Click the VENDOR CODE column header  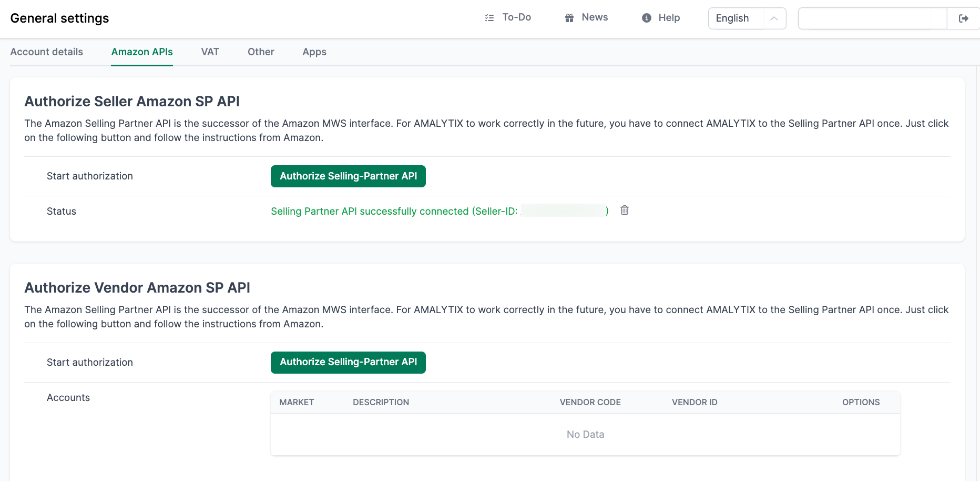tap(590, 402)
